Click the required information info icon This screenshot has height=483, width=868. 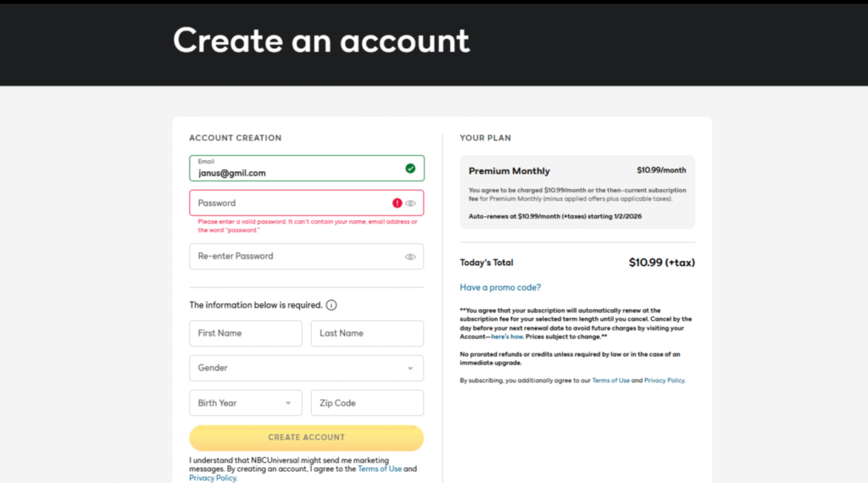pos(331,305)
